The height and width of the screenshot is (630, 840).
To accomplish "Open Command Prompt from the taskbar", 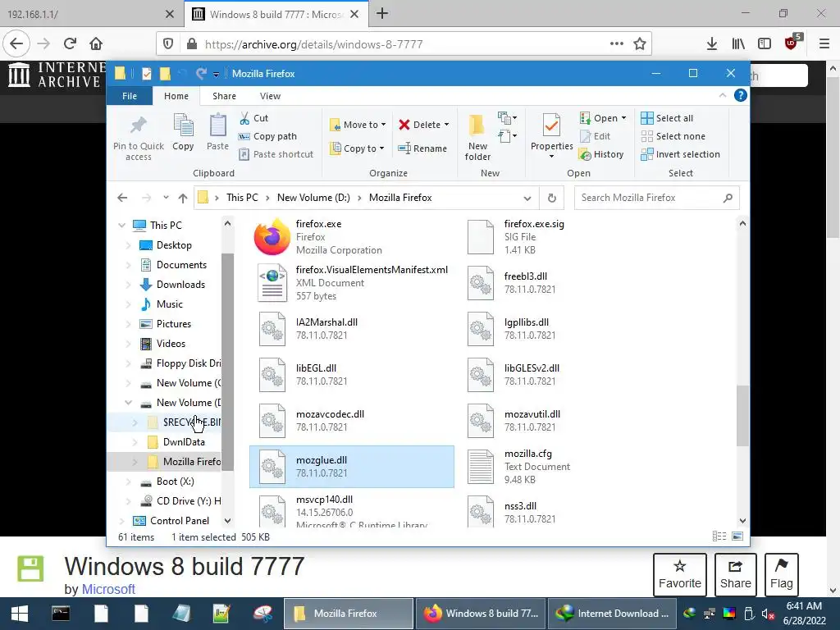I will coord(61,614).
